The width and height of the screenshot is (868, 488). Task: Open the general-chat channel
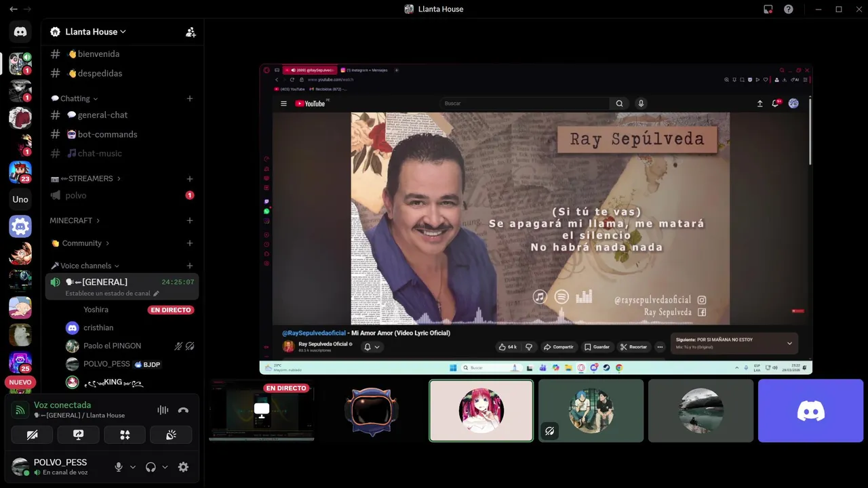[122, 115]
